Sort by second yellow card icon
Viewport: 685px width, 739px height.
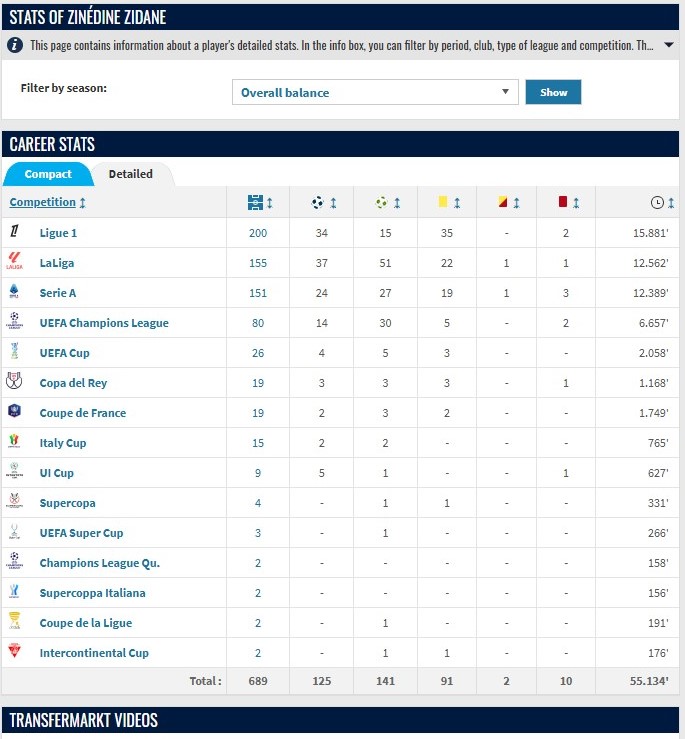pyautogui.click(x=509, y=203)
